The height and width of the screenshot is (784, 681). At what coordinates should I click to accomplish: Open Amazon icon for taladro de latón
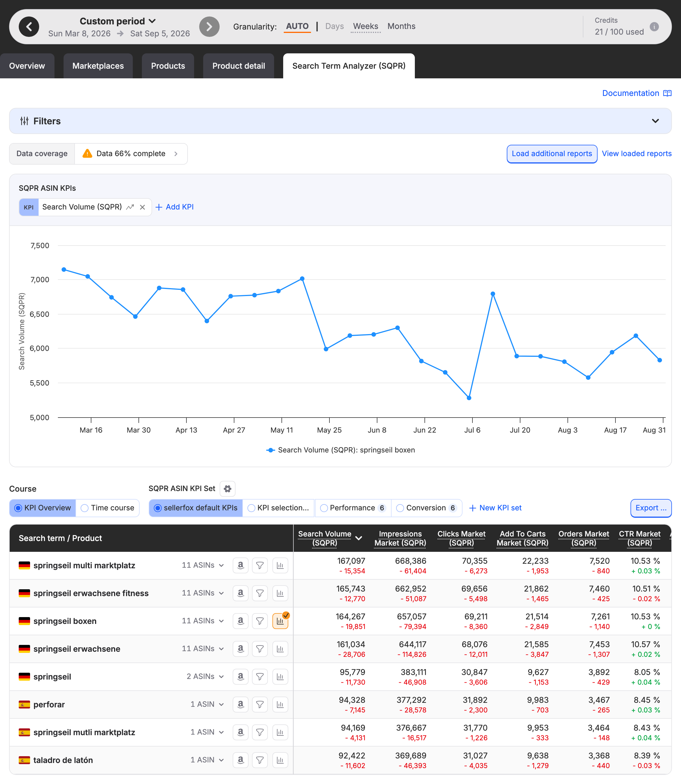pyautogui.click(x=241, y=760)
